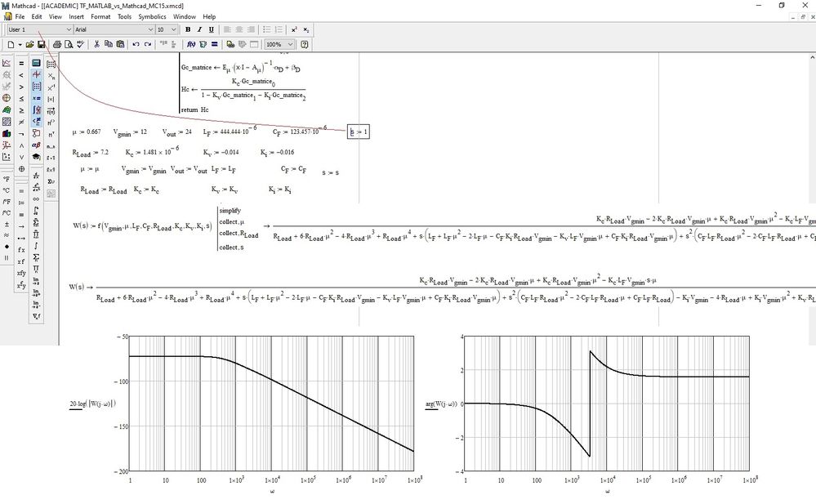Toggle superscript formatting
The image size is (816, 504).
pyautogui.click(x=294, y=29)
